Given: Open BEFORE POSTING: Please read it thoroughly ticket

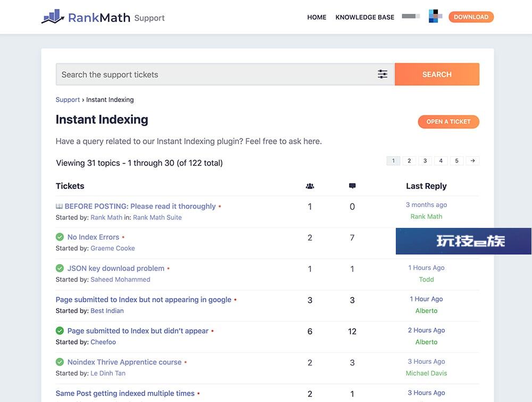Looking at the screenshot, I should click(x=140, y=207).
